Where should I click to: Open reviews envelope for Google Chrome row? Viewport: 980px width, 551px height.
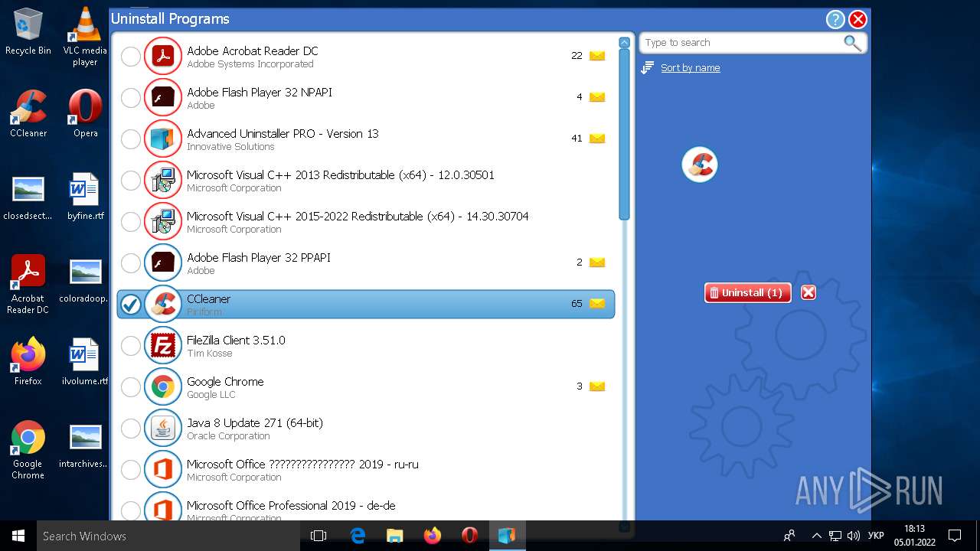click(597, 386)
